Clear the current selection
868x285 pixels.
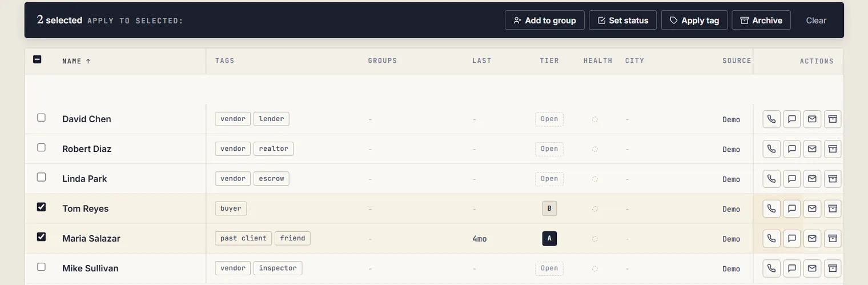point(816,20)
